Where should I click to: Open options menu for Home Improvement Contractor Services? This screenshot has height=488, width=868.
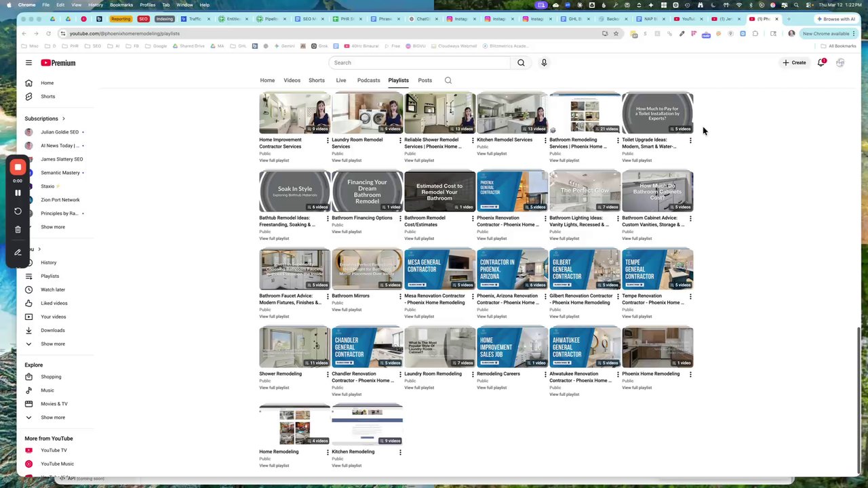pyautogui.click(x=328, y=140)
